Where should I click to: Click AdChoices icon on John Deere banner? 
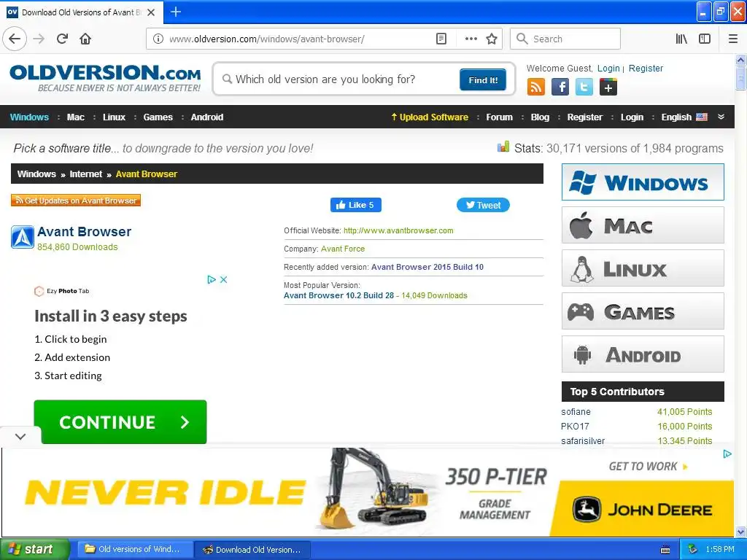(x=727, y=454)
